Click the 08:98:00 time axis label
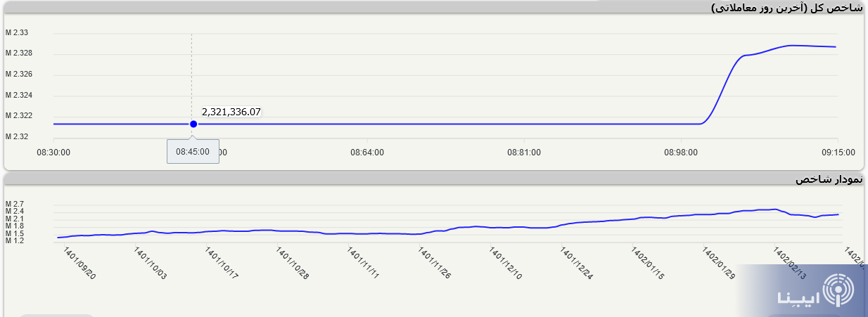This screenshot has height=317, width=868. click(x=681, y=151)
